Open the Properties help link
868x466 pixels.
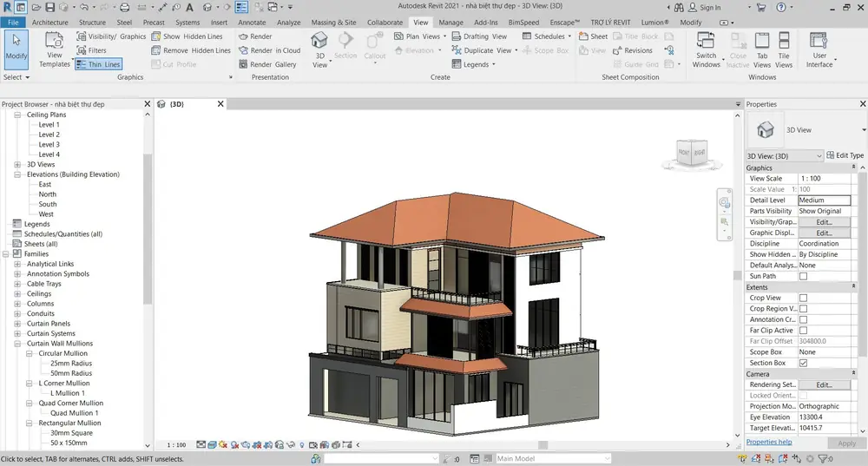click(x=769, y=442)
